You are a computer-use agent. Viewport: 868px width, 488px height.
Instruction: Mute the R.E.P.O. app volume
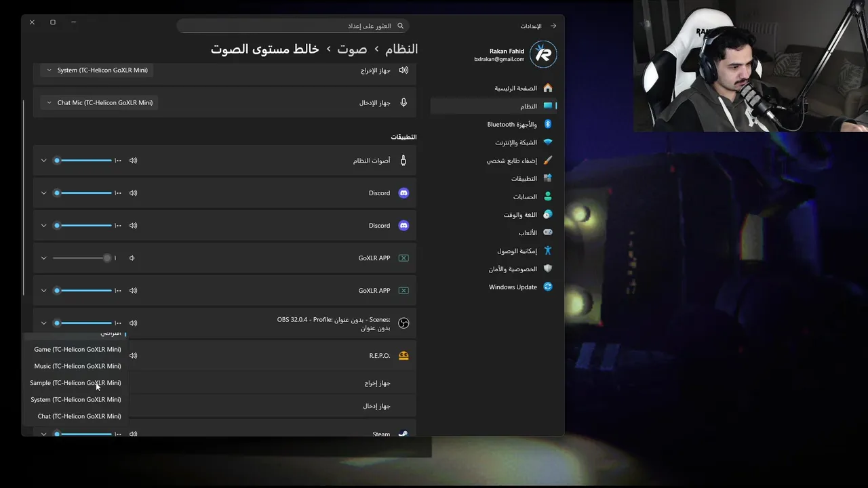pos(133,355)
